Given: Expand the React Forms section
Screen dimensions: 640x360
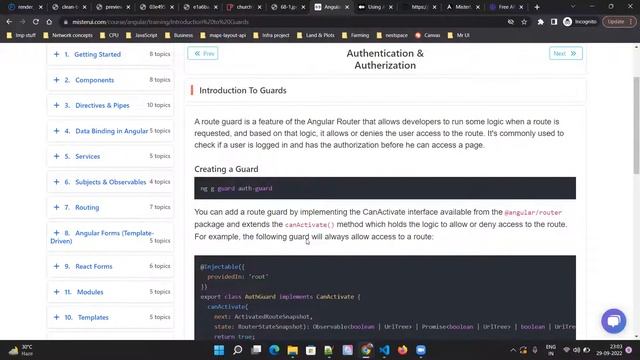Looking at the screenshot, I should pyautogui.click(x=110, y=266).
